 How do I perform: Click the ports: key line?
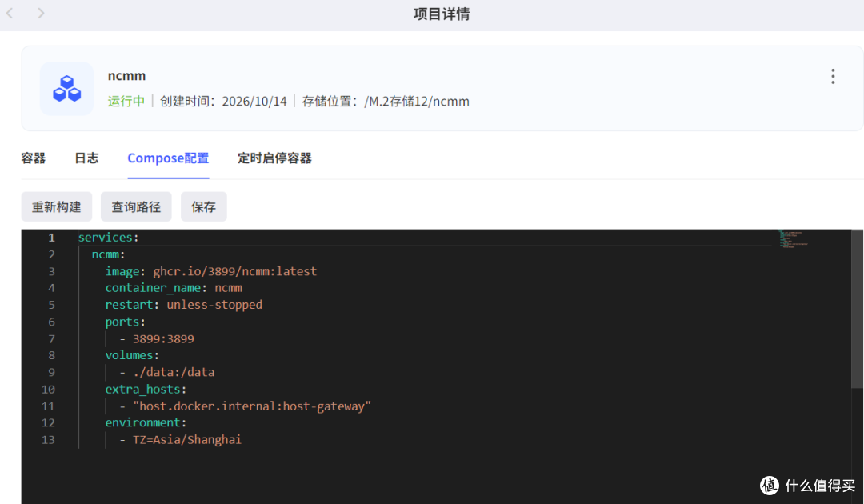click(125, 322)
